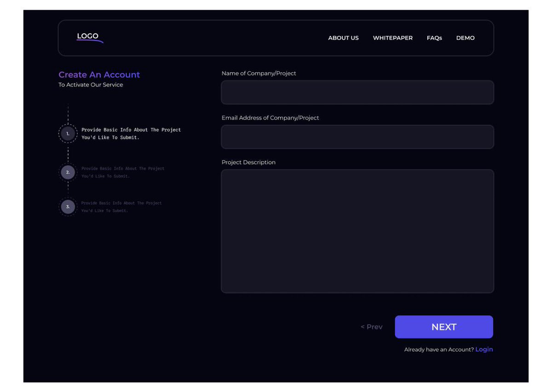Go back with the Prev link
Screen dimensions: 552x392
click(x=372, y=327)
